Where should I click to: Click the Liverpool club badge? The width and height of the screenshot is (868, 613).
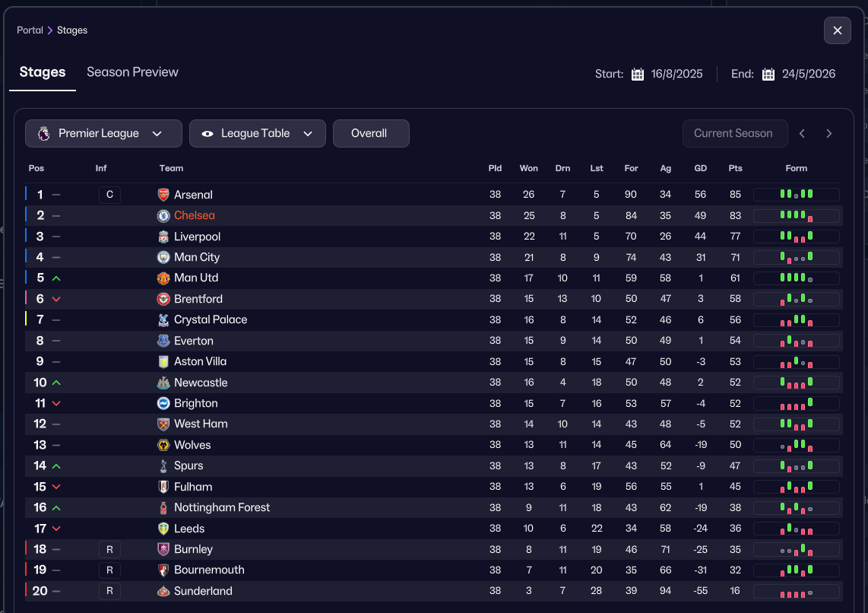click(x=163, y=237)
